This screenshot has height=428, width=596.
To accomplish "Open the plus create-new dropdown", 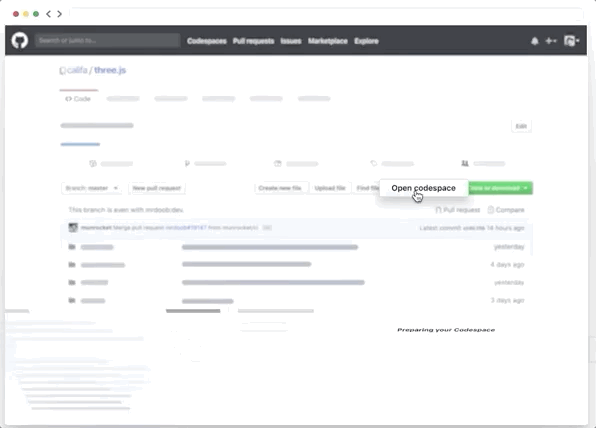I will coord(551,41).
